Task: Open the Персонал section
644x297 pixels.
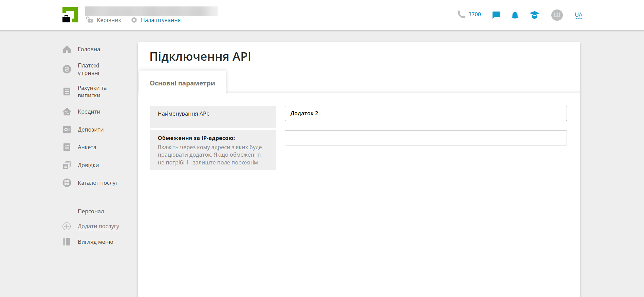Action: tap(91, 211)
